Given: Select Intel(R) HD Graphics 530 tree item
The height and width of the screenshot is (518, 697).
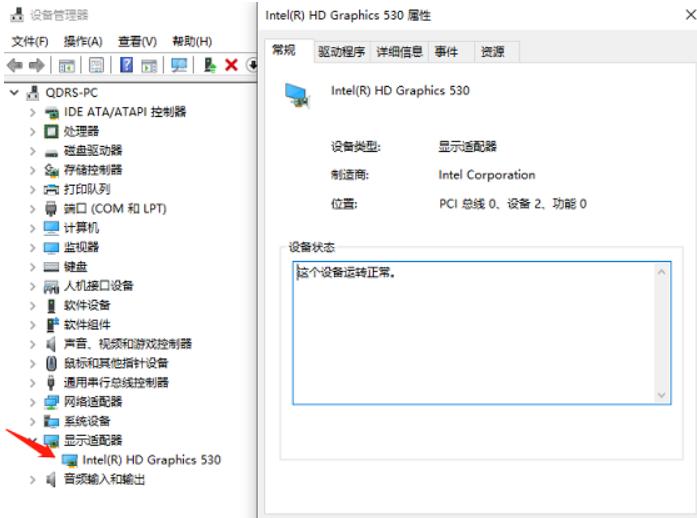Looking at the screenshot, I should 151,460.
